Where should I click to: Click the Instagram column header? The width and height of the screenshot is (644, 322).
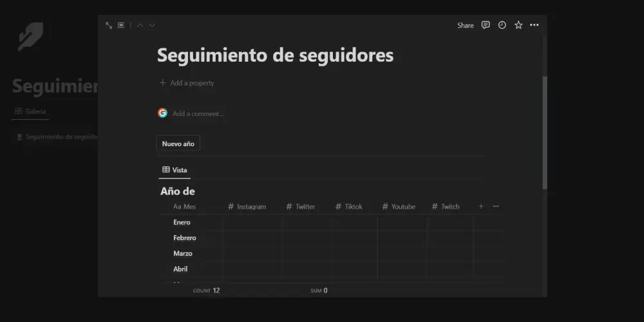(251, 207)
